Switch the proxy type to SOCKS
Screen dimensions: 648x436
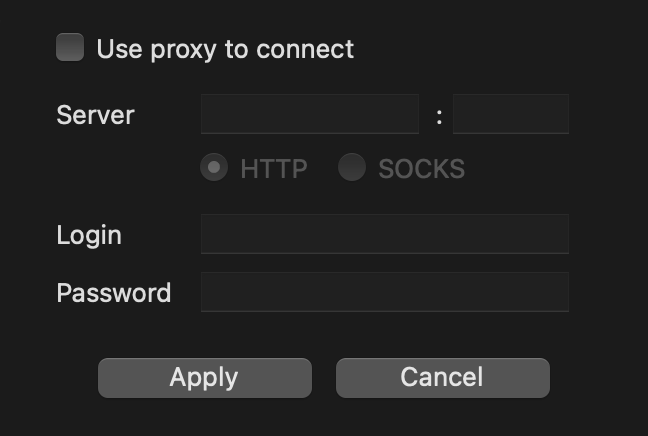[352, 168]
